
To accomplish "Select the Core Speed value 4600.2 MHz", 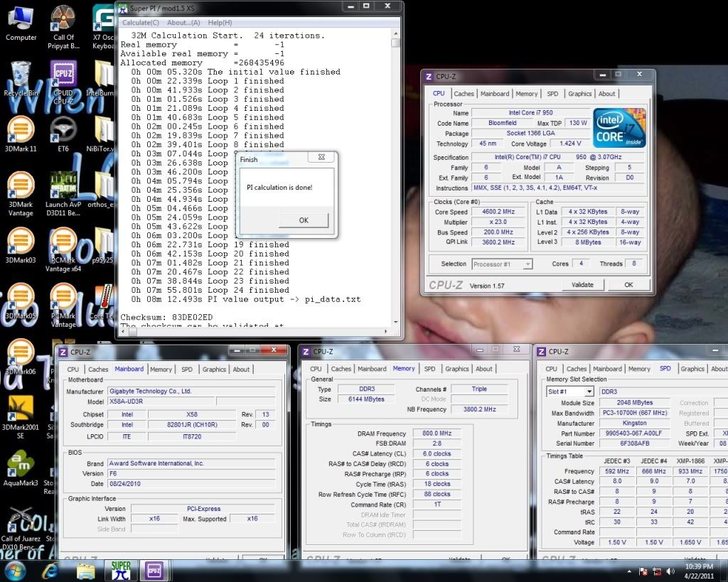I will [x=498, y=212].
